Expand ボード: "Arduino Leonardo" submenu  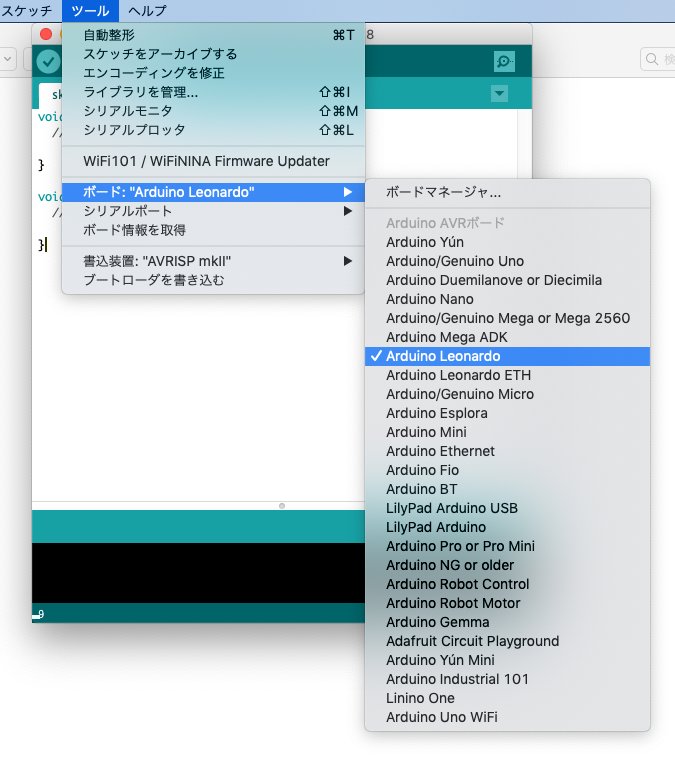[213, 192]
